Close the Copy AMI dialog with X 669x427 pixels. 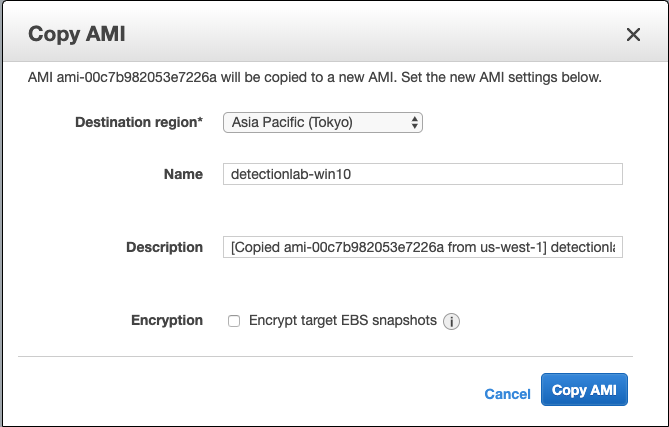coord(633,35)
